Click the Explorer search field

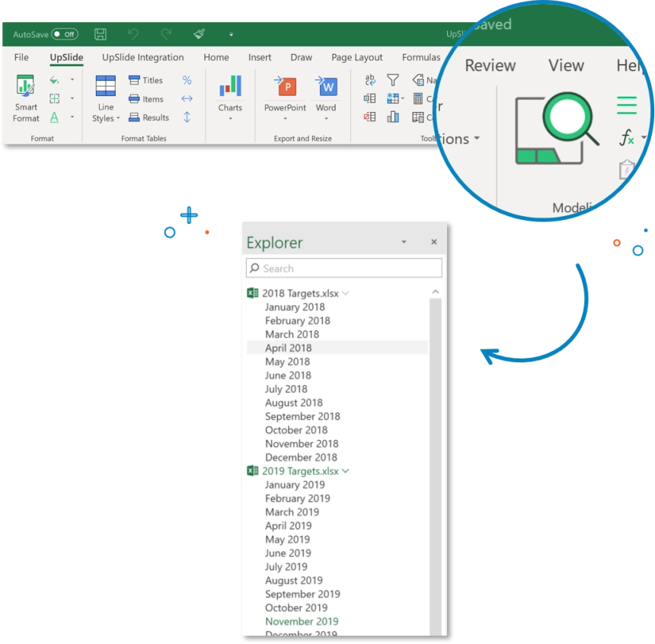[343, 268]
